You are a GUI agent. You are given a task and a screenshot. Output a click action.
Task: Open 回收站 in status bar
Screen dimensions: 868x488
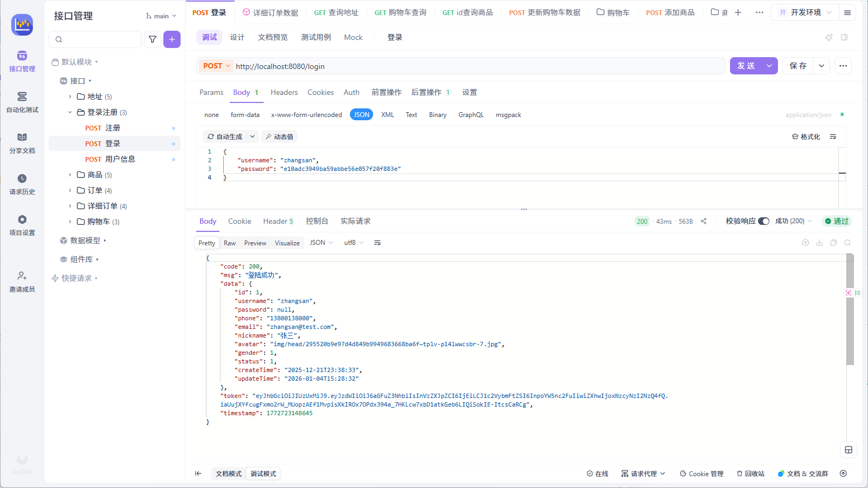750,473
